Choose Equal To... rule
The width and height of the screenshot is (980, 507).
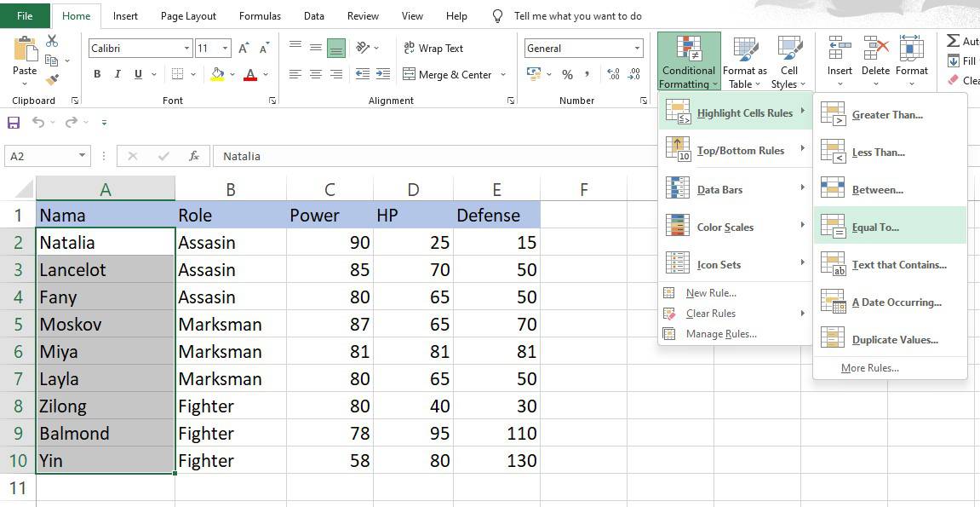[890, 228]
